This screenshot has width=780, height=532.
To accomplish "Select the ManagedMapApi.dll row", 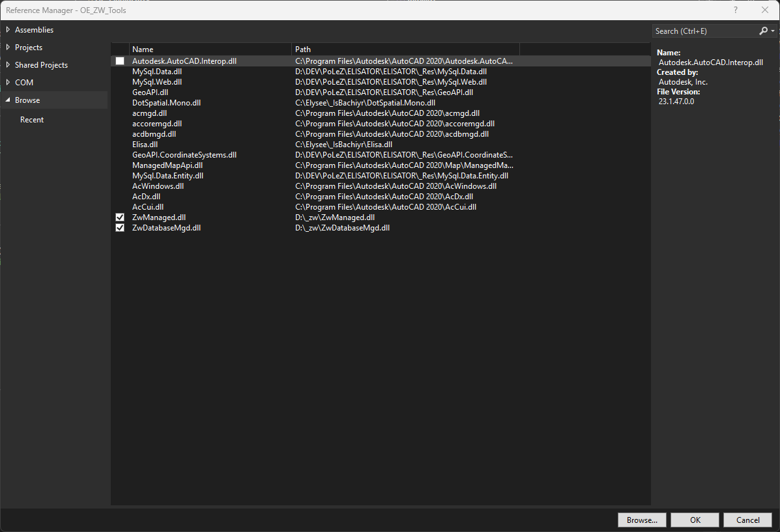I will coord(381,165).
